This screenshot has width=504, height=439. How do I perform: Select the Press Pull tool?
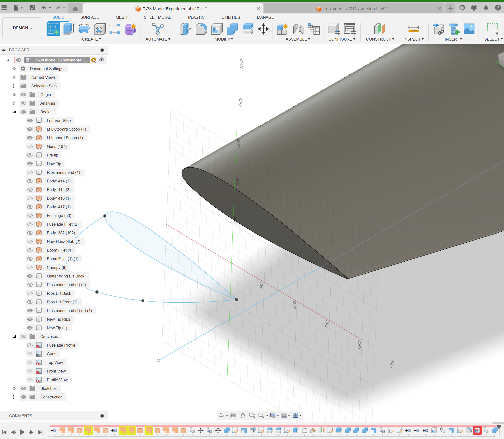pyautogui.click(x=186, y=29)
